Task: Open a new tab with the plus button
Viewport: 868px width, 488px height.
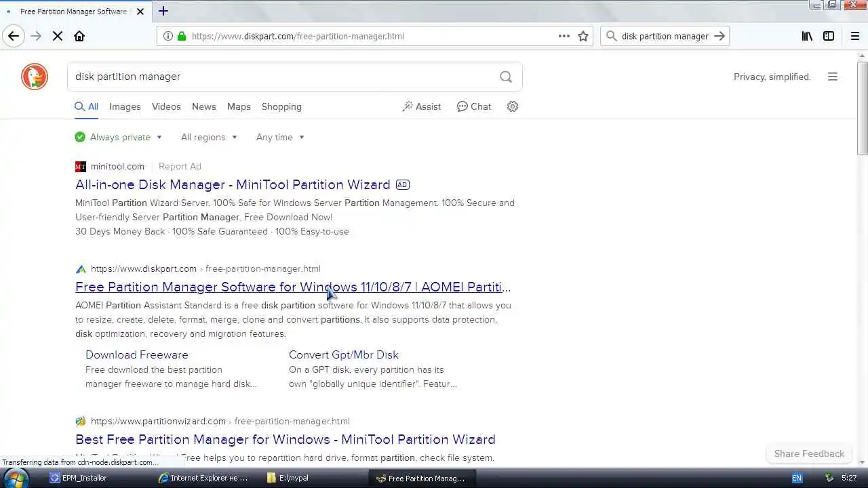Action: 163,11
